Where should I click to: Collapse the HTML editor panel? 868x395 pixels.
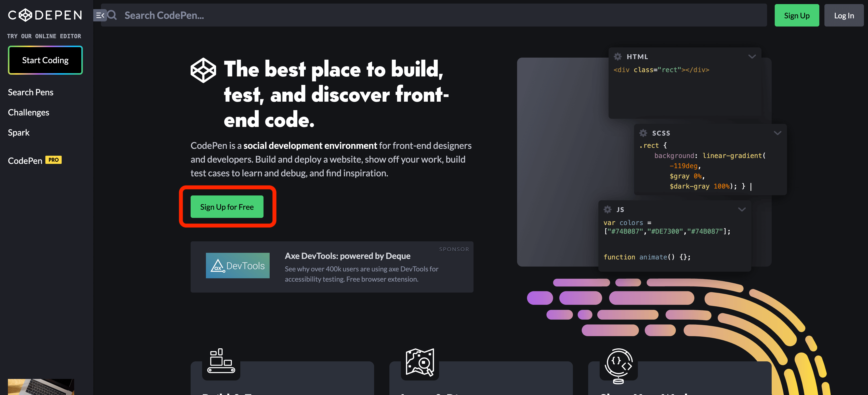click(x=752, y=57)
